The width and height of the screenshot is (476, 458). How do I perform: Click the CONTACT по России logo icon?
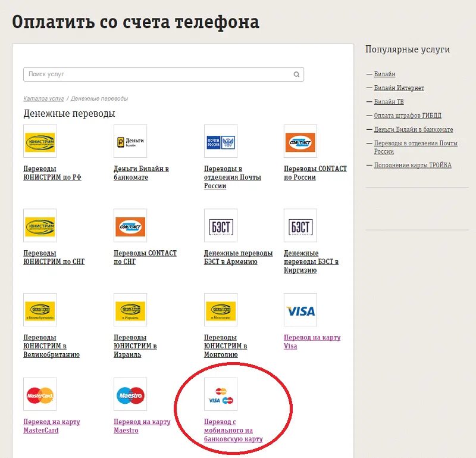(x=300, y=141)
